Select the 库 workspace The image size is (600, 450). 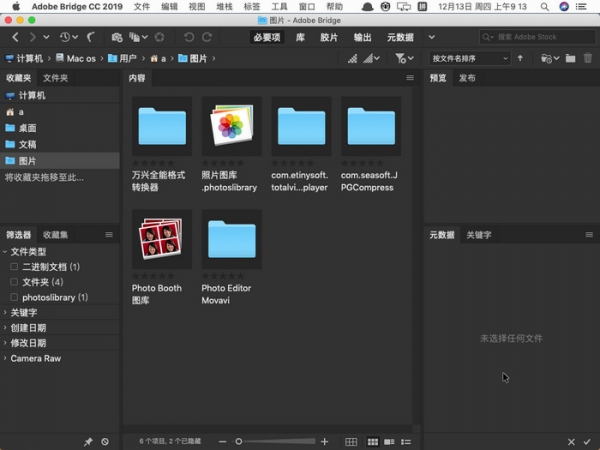tap(300, 37)
